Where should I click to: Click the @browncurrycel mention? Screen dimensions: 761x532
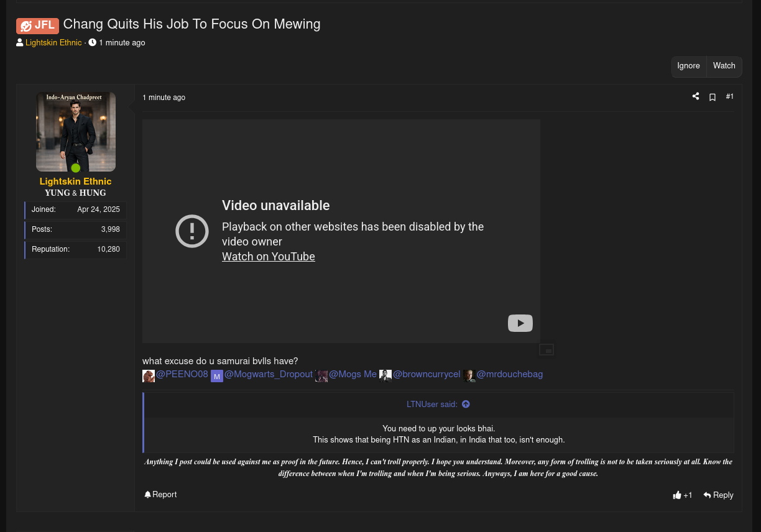coord(427,374)
